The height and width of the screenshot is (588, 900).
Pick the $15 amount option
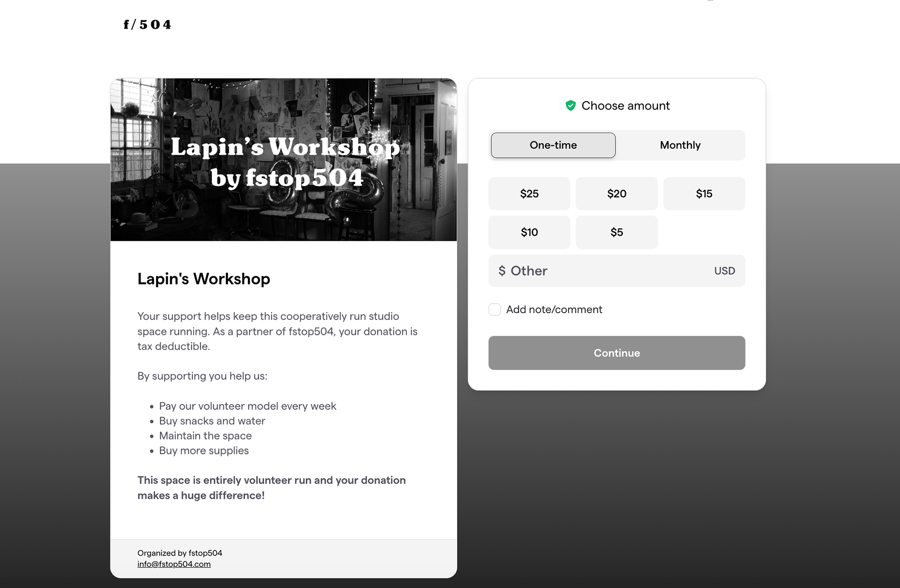coord(704,194)
